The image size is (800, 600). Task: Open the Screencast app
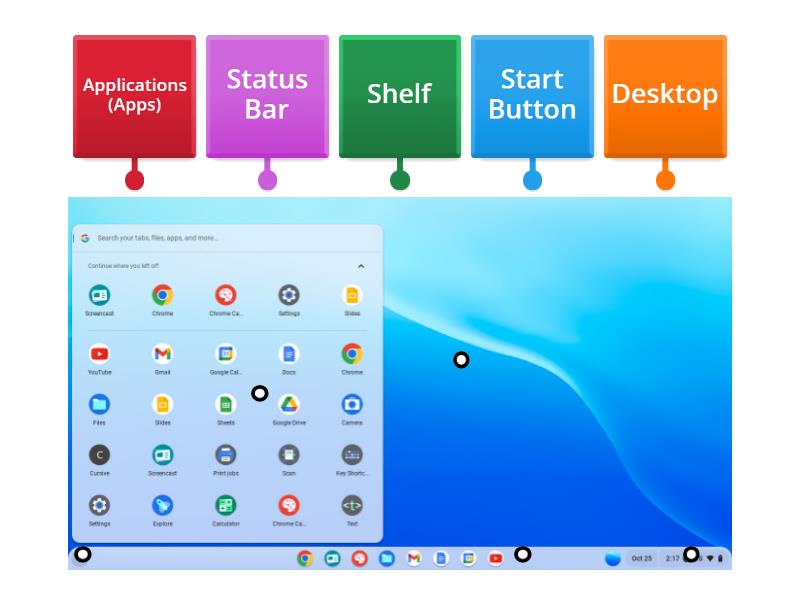(x=97, y=293)
